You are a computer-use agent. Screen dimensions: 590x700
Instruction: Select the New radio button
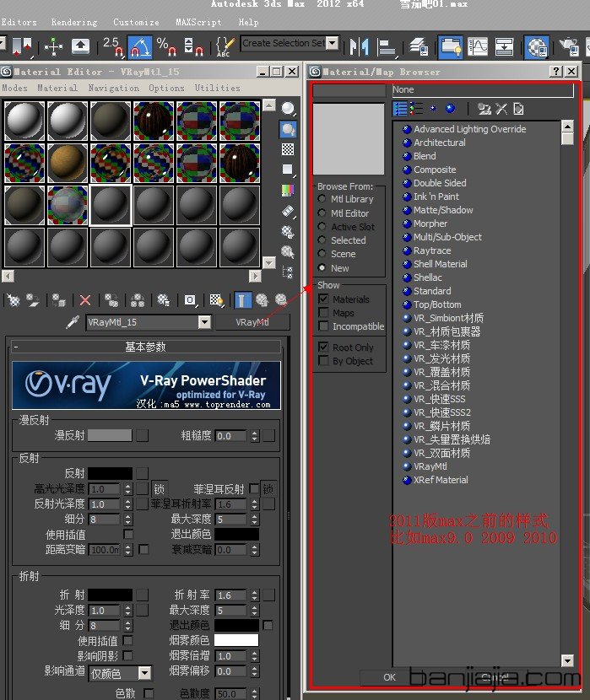(322, 267)
